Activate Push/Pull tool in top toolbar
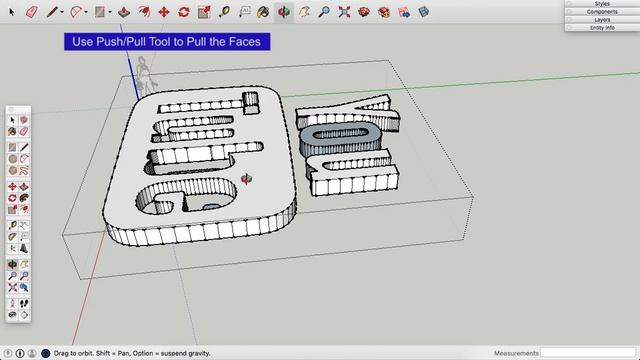The height and width of the screenshot is (360, 640). point(124,12)
